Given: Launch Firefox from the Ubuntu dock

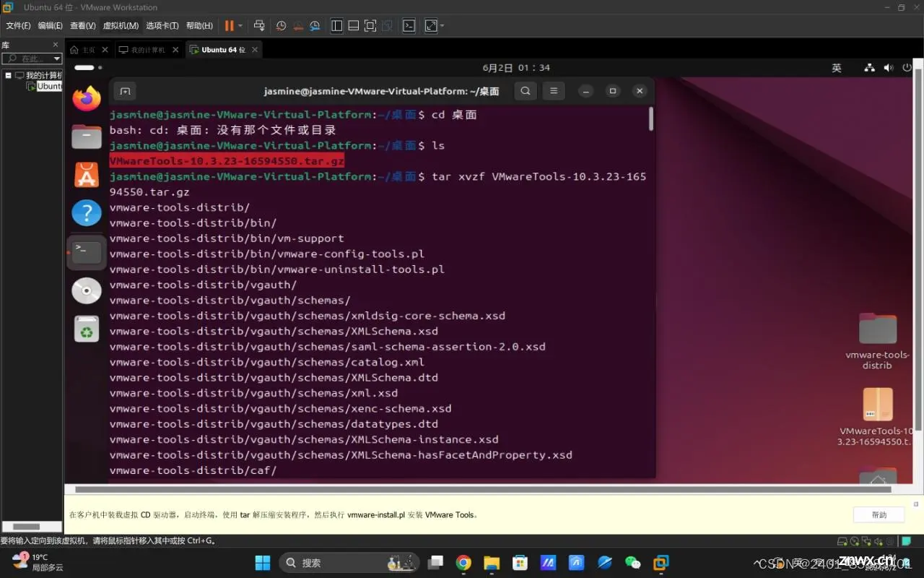Looking at the screenshot, I should pos(87,98).
